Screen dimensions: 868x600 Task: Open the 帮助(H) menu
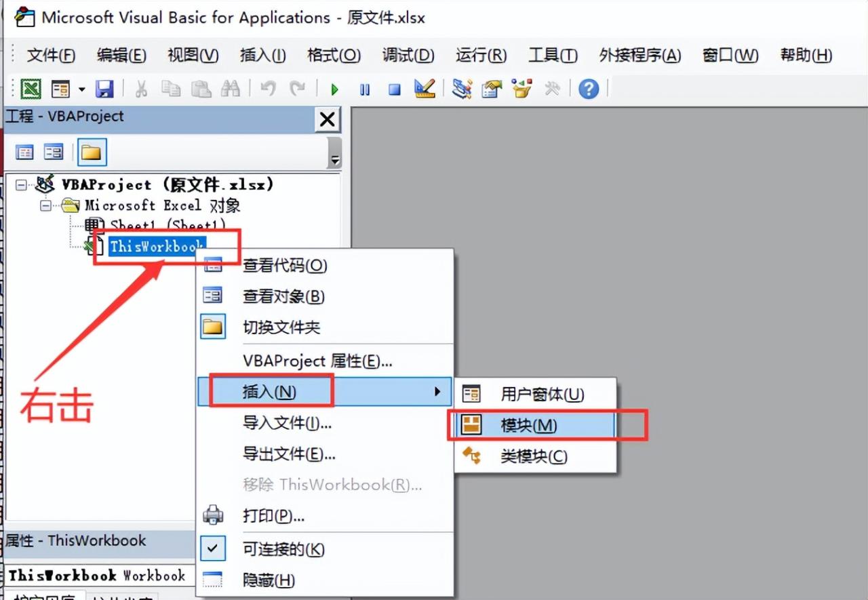(806, 56)
